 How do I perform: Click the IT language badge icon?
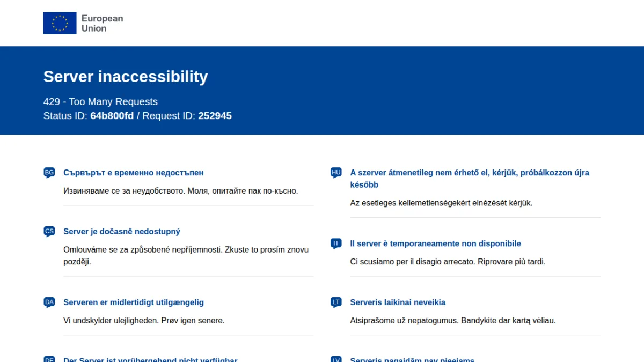pos(336,243)
